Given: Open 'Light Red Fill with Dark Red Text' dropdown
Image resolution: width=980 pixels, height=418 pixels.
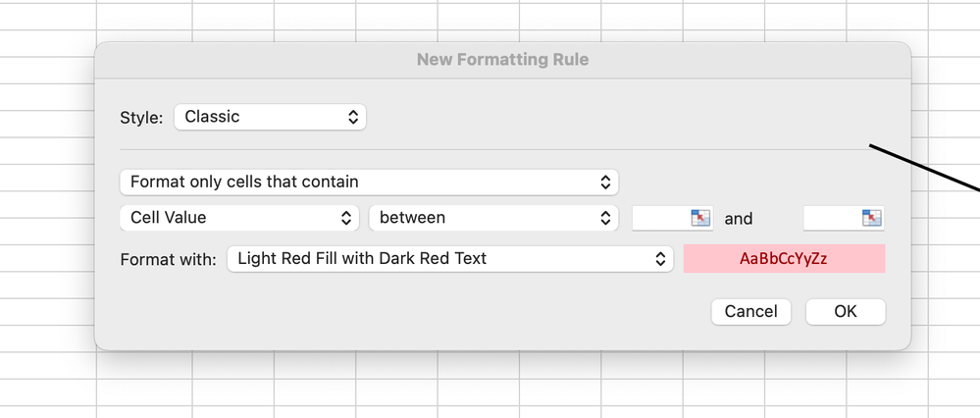Looking at the screenshot, I should tap(449, 259).
